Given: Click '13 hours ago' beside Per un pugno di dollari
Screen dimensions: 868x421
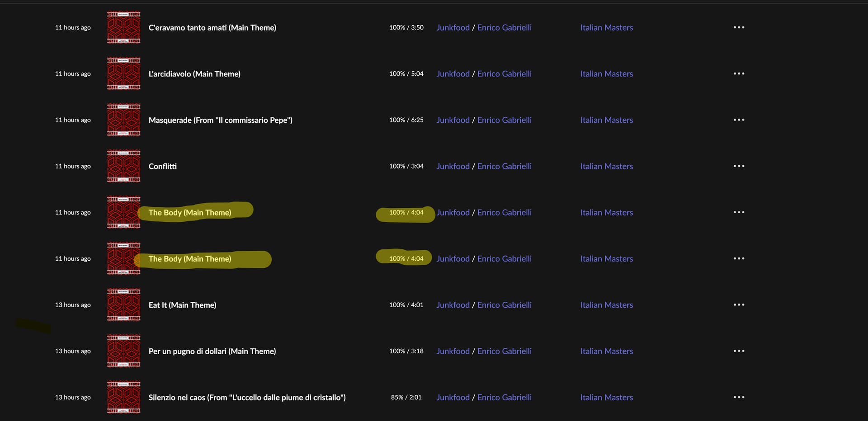Looking at the screenshot, I should pyautogui.click(x=73, y=351).
